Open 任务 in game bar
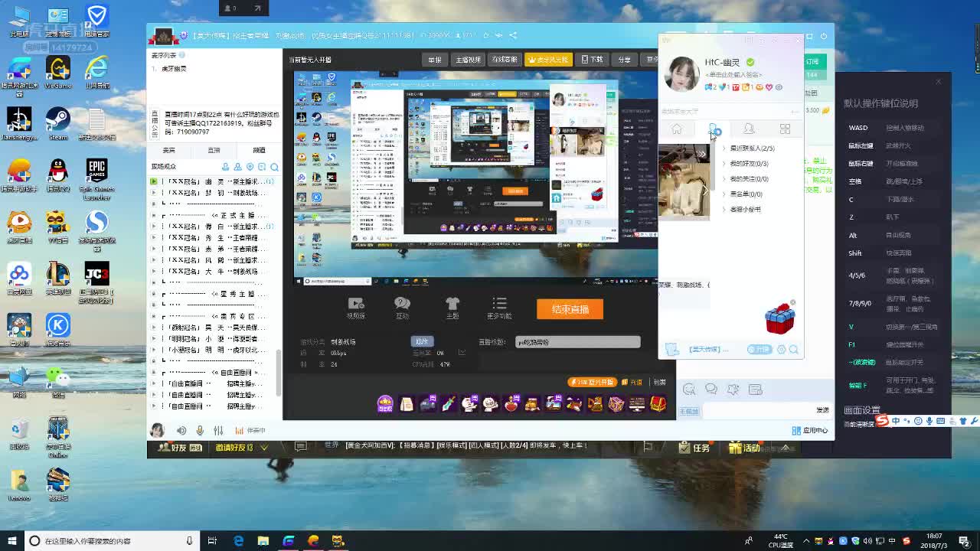Screen dimensions: 980x551 click(695, 448)
